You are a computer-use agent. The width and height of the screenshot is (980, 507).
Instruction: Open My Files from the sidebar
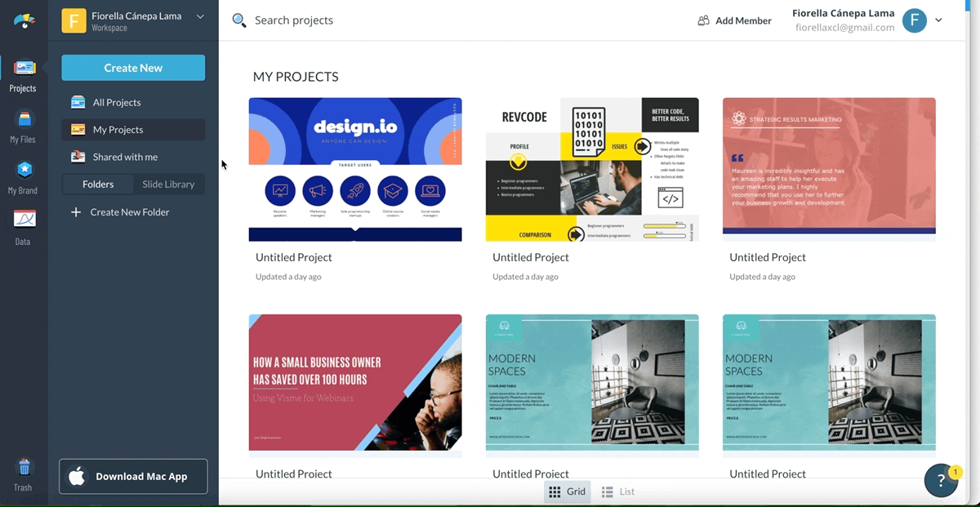pos(24,120)
